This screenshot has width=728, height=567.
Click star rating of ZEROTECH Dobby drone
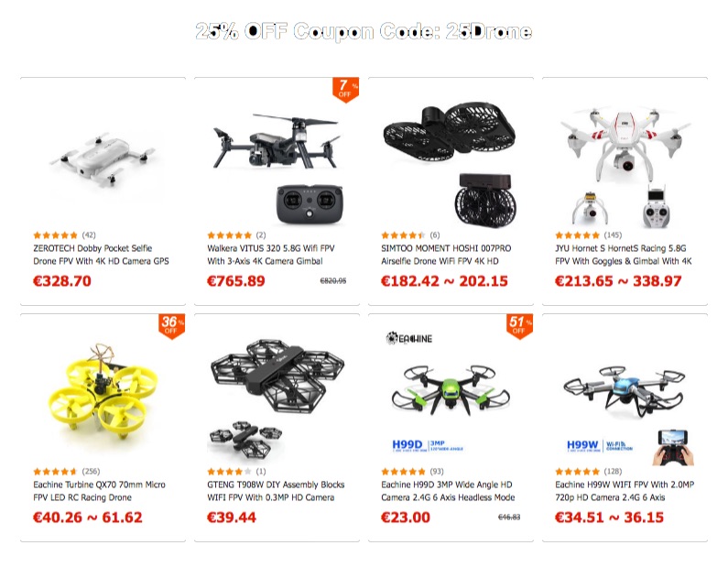click(55, 235)
